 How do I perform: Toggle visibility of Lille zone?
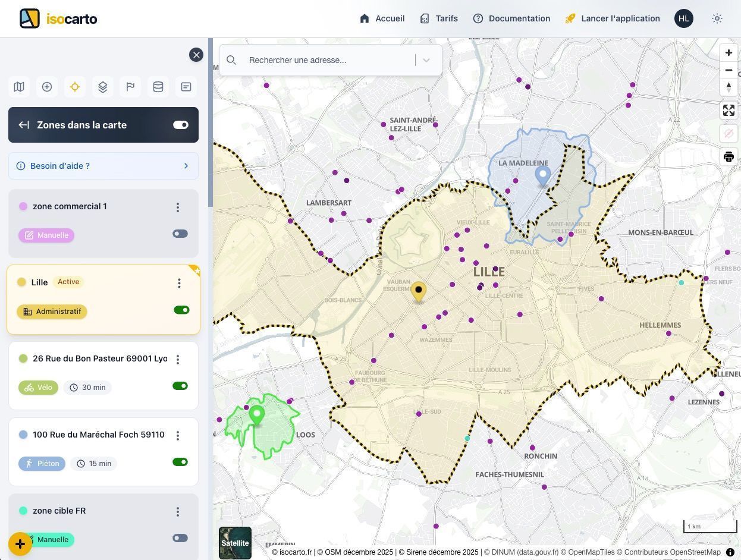[181, 310]
